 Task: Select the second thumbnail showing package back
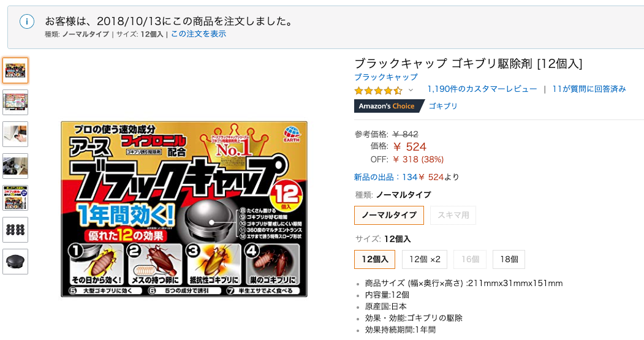pyautogui.click(x=15, y=102)
